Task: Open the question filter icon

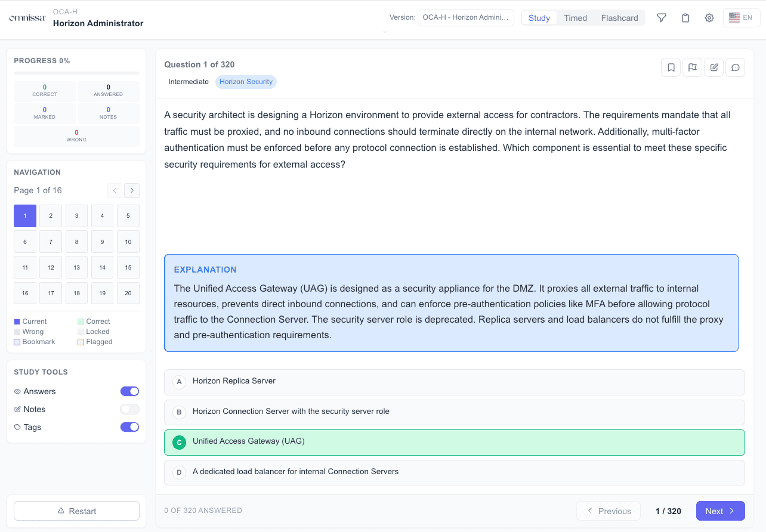Action: [x=662, y=18]
